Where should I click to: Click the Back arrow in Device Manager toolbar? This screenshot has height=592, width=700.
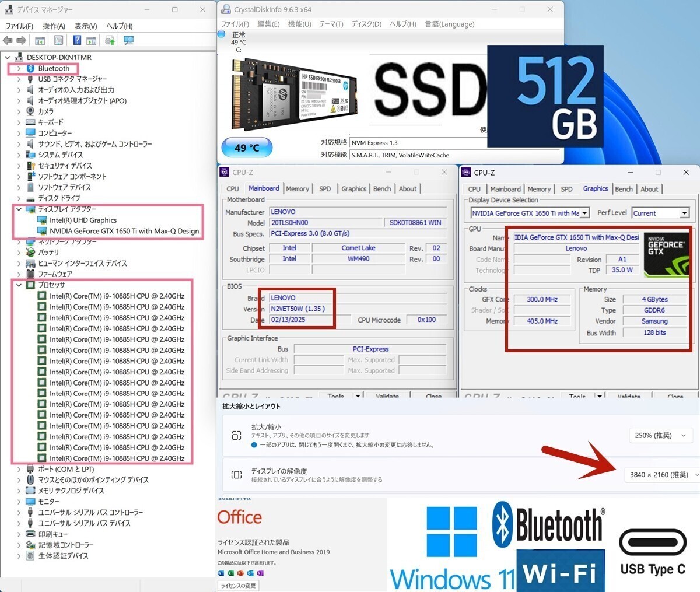tap(8, 40)
